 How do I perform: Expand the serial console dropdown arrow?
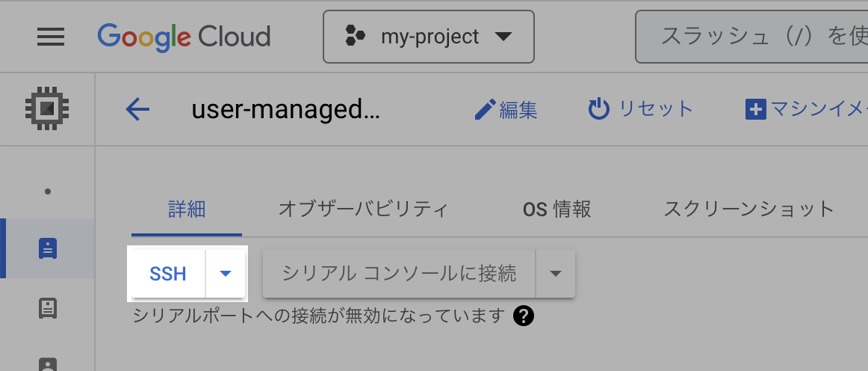click(555, 273)
